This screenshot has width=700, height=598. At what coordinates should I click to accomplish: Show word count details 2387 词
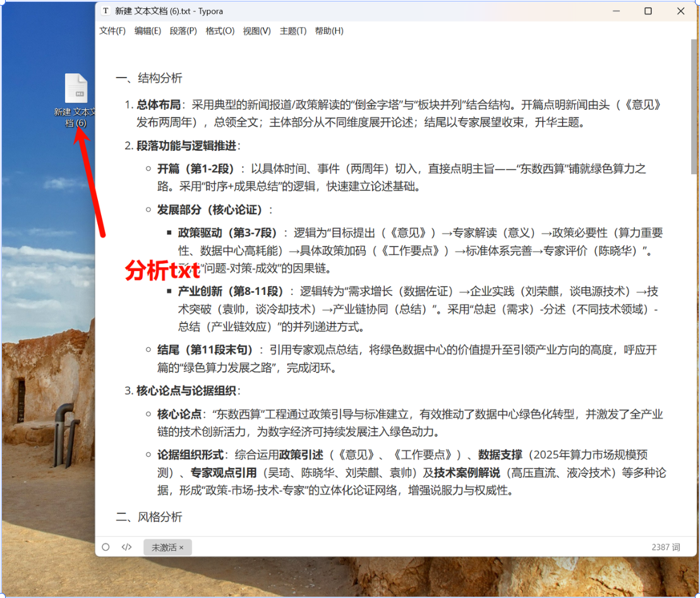[x=666, y=547]
